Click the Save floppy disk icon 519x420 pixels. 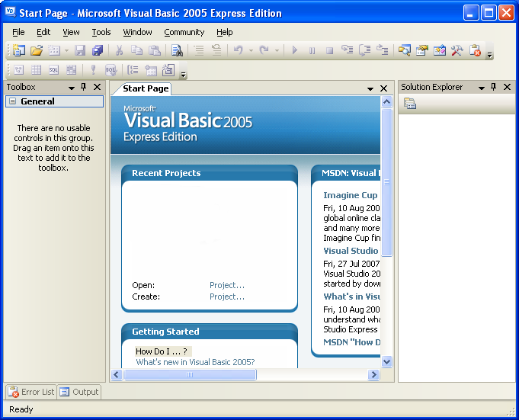80,50
